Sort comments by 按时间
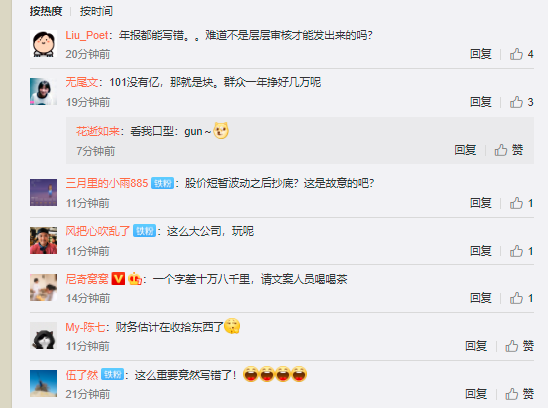The image size is (548, 408). click(96, 11)
